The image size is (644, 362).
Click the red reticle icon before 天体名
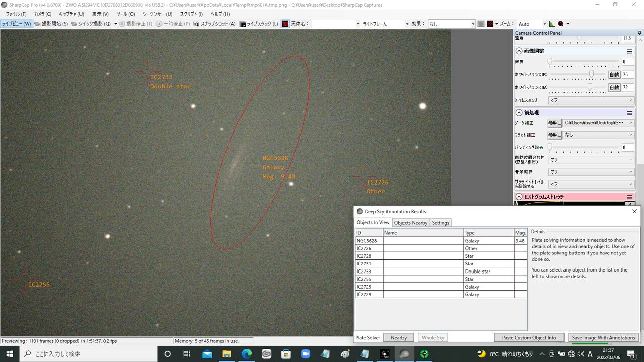(285, 24)
